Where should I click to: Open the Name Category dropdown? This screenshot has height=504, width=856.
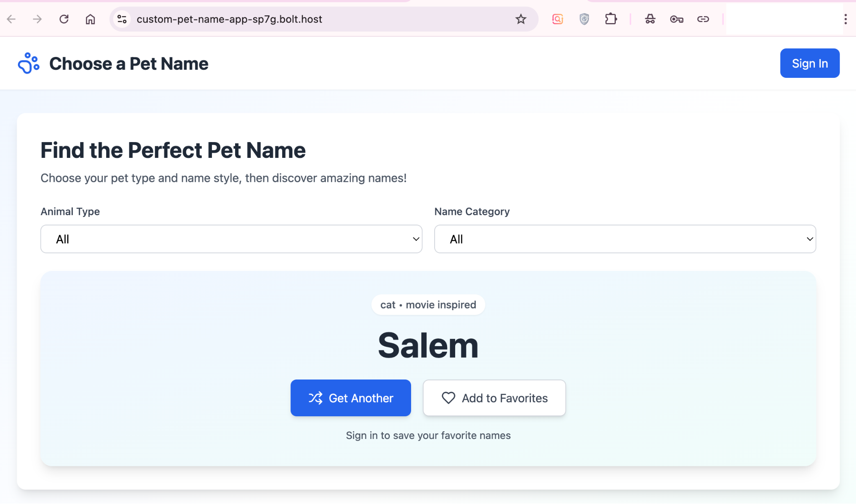(x=625, y=239)
